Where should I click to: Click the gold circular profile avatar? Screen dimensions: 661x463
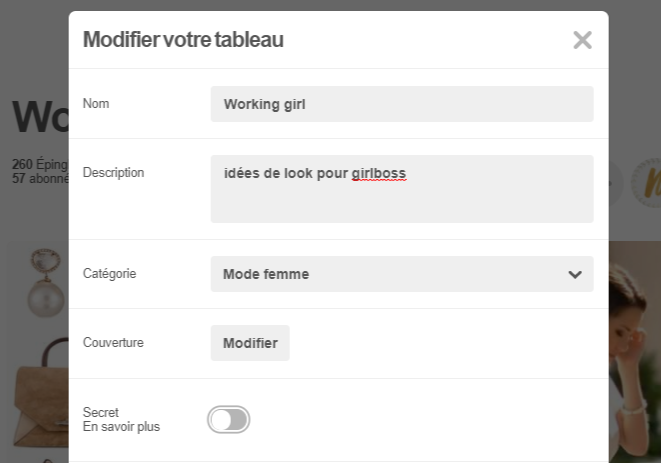646,183
